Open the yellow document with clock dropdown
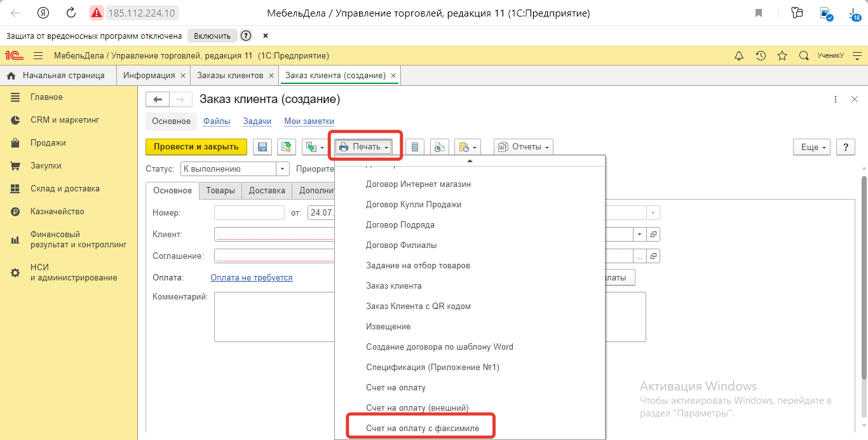This screenshot has height=440, width=868. coord(468,147)
